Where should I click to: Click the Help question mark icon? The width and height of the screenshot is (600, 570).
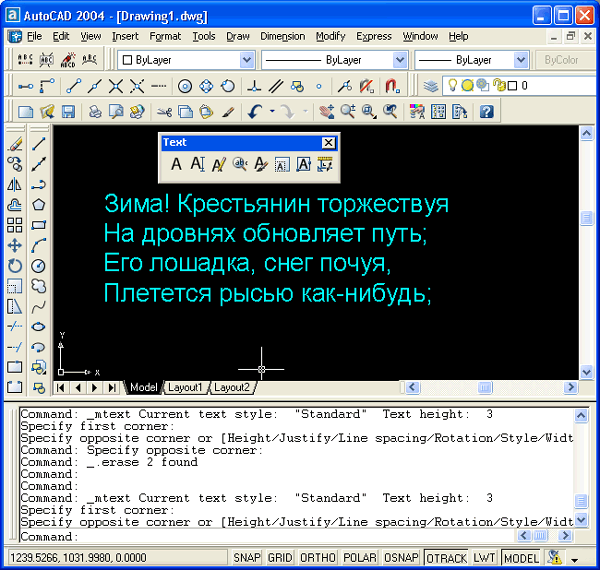pos(487,111)
